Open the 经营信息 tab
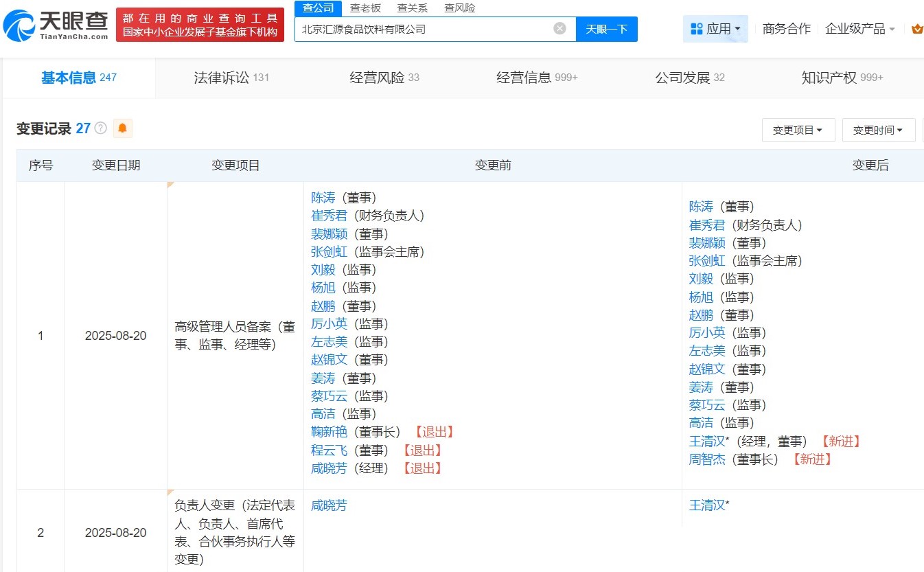924x572 pixels. pyautogui.click(x=537, y=78)
